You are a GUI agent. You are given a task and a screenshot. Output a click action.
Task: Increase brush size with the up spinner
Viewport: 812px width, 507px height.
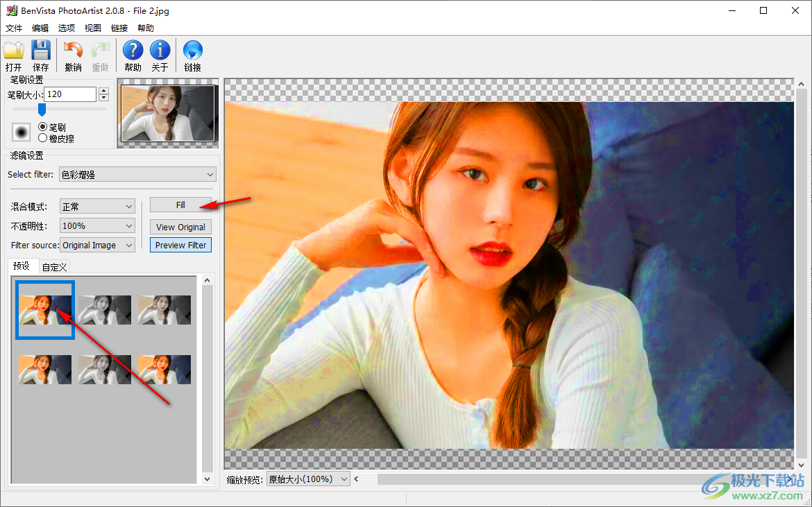pos(104,91)
